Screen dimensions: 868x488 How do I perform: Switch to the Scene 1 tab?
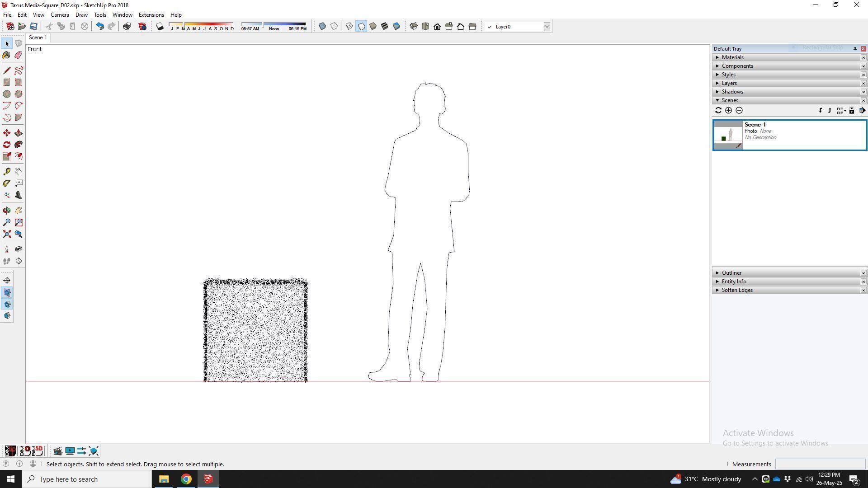[38, 38]
